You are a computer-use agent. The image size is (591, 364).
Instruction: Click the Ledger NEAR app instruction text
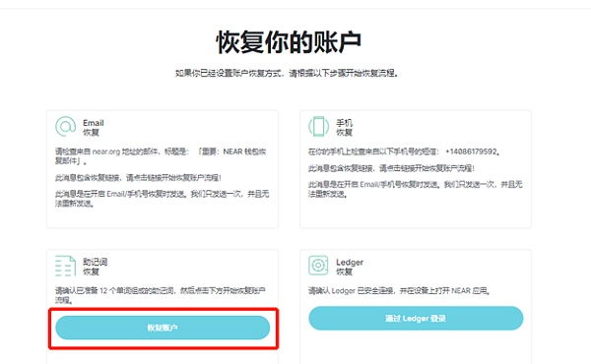[x=399, y=290]
